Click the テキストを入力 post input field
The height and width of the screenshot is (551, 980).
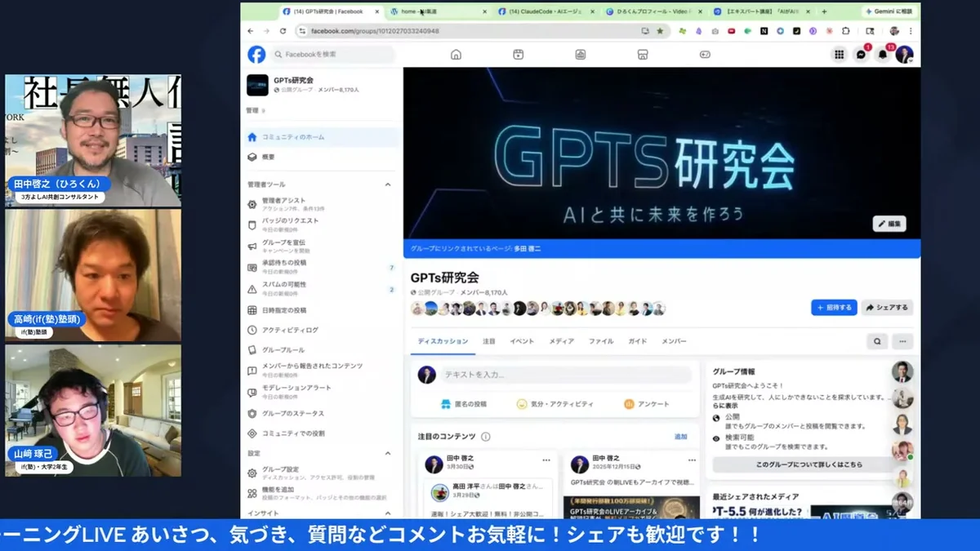click(x=555, y=374)
